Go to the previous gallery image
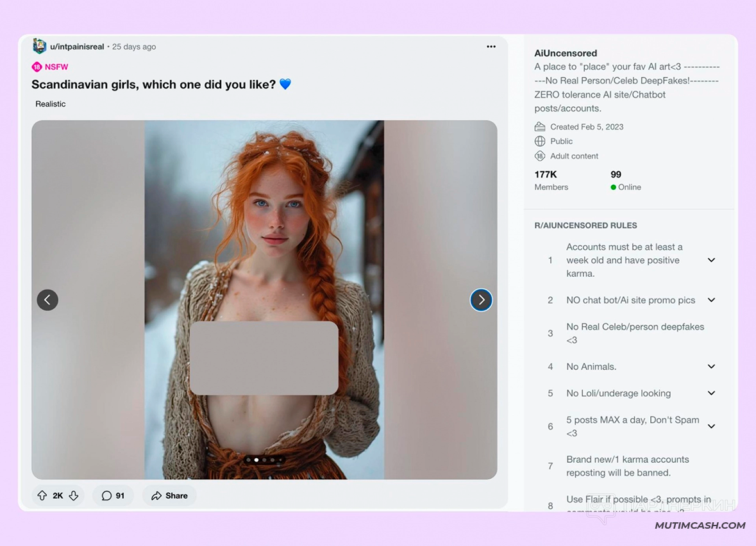Screen dimensions: 756x546 [x=47, y=300]
